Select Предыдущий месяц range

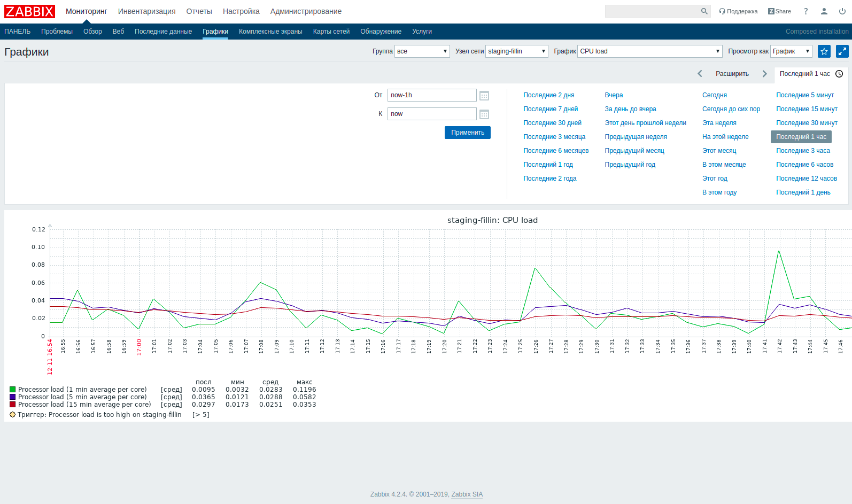coord(634,151)
